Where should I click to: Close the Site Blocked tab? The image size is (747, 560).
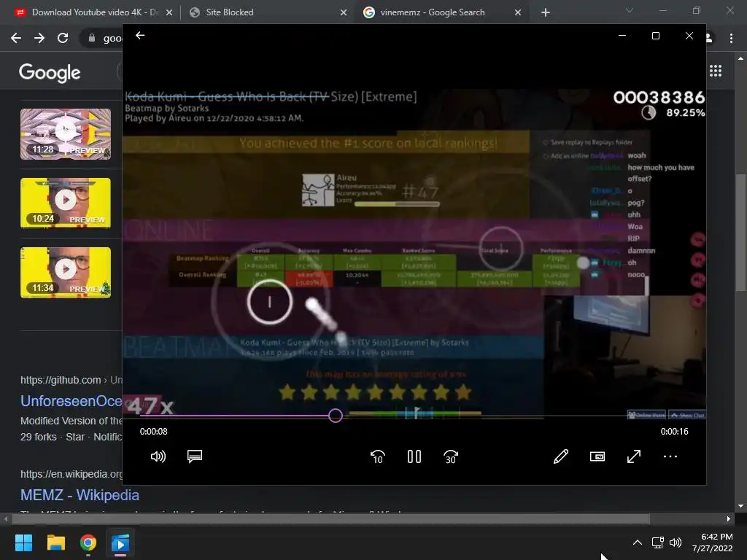[x=344, y=13]
